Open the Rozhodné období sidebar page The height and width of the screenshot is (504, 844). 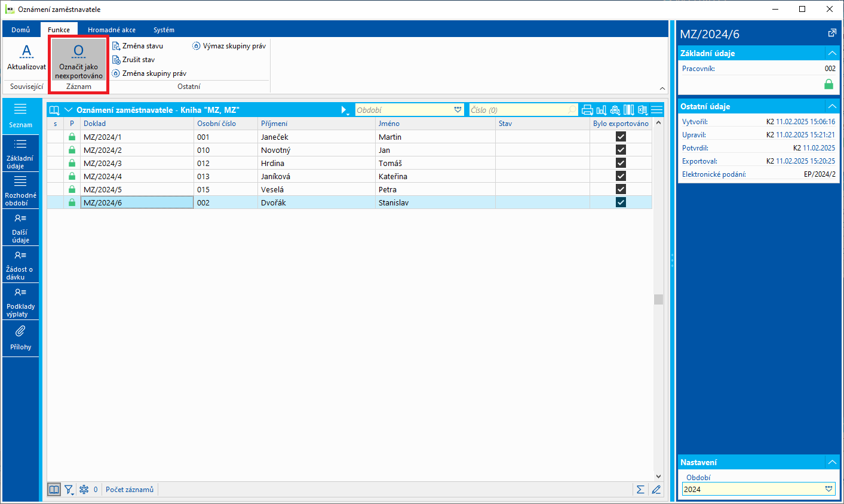click(x=20, y=190)
